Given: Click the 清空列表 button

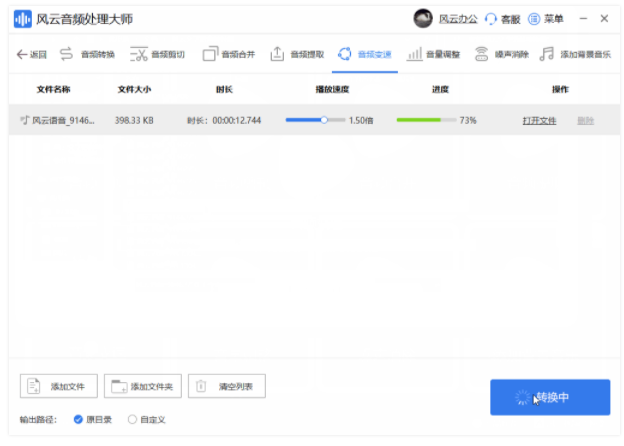Looking at the screenshot, I should click(x=227, y=386).
